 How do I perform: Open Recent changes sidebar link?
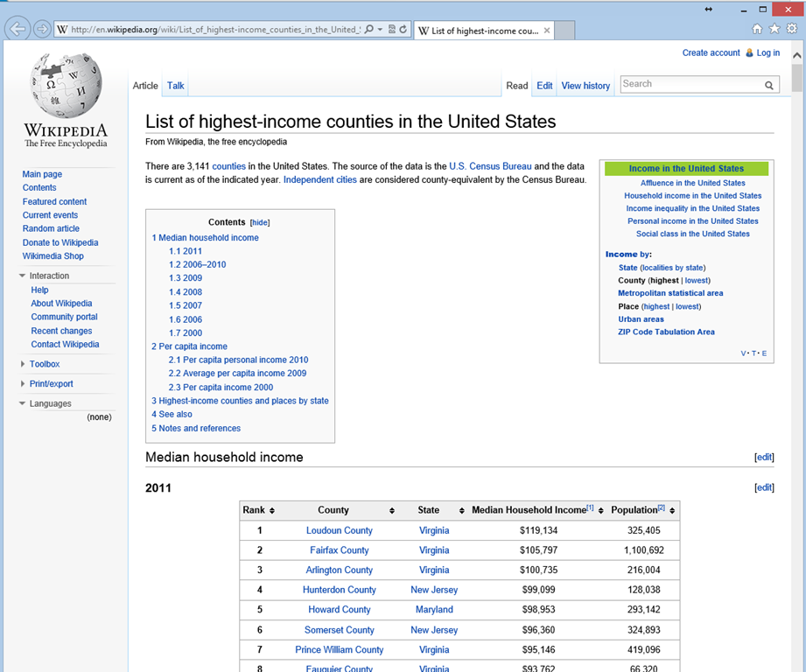pyautogui.click(x=61, y=331)
